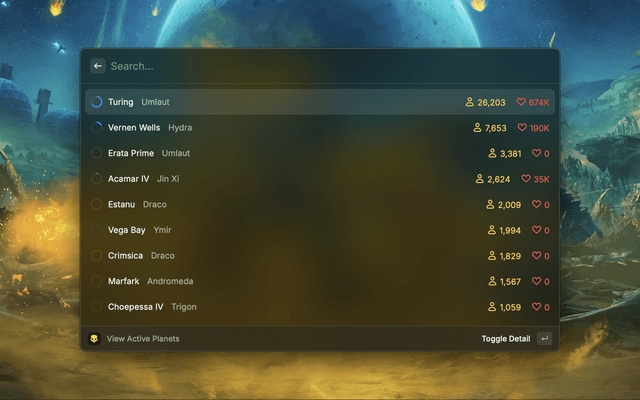Click the View Active Planets label
The height and width of the screenshot is (400, 640).
[143, 339]
